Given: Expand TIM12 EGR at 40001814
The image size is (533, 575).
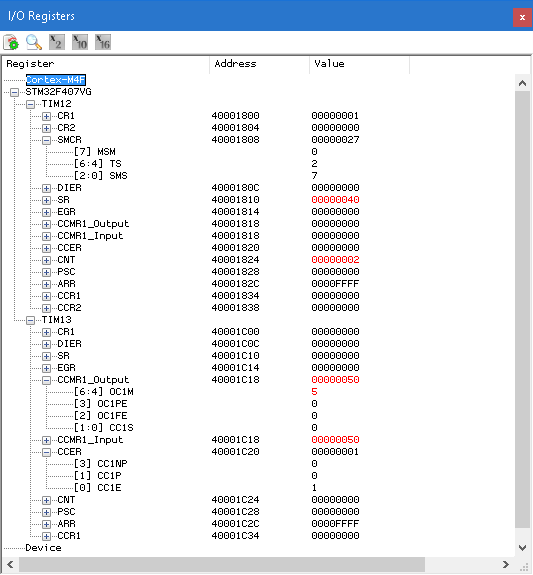Looking at the screenshot, I should pos(46,212).
